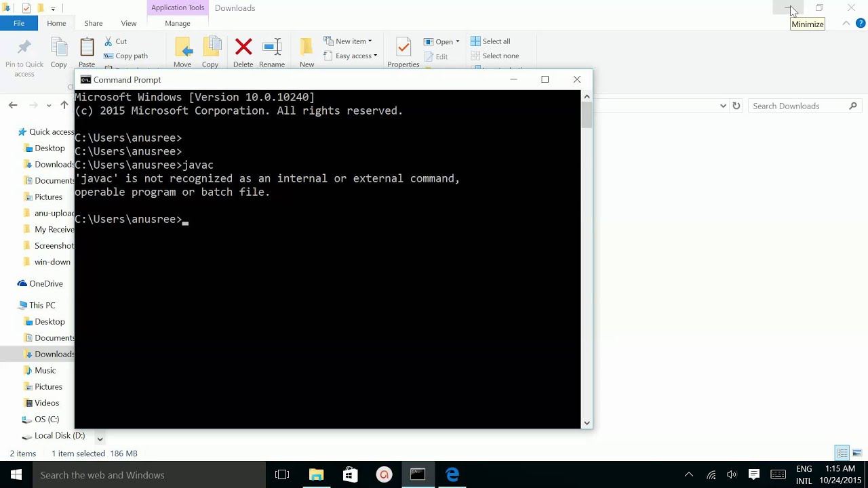This screenshot has height=488, width=868.
Task: Select Desktop under Quick access
Action: click(x=45, y=148)
